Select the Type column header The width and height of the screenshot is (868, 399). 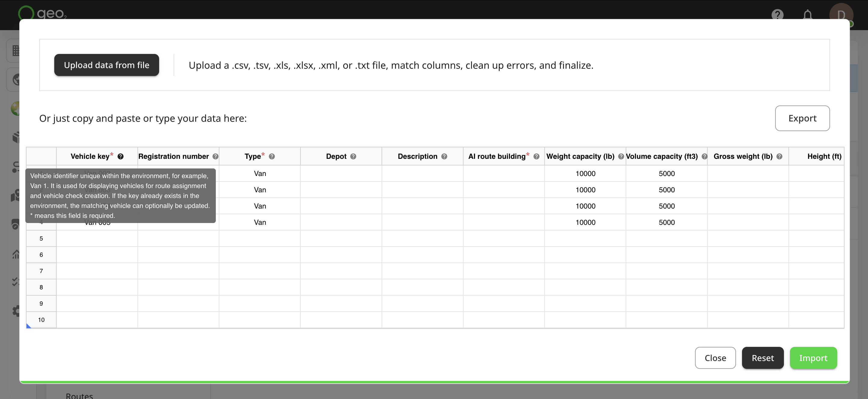pyautogui.click(x=259, y=156)
